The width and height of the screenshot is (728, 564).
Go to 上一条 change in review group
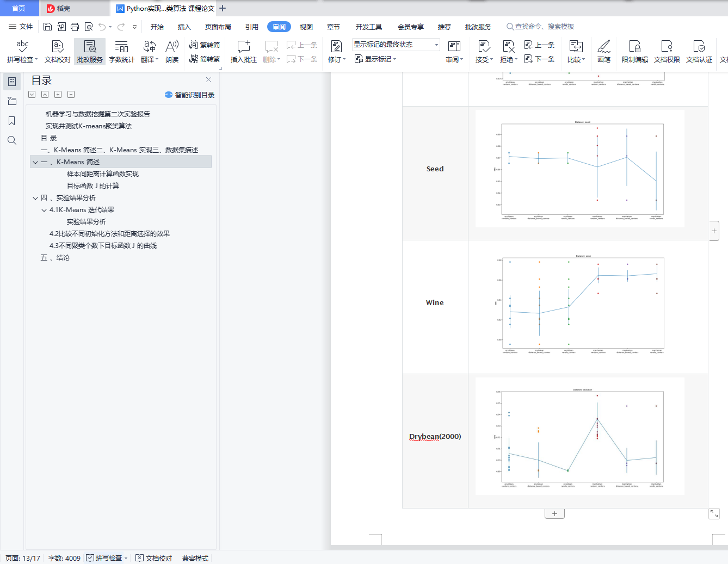(539, 45)
